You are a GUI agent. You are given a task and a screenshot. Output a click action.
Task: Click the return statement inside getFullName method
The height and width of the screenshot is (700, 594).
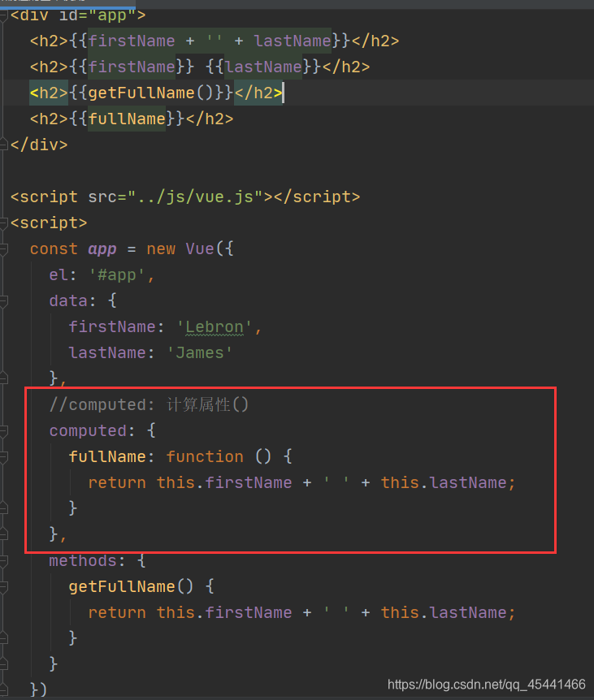pyautogui.click(x=301, y=612)
